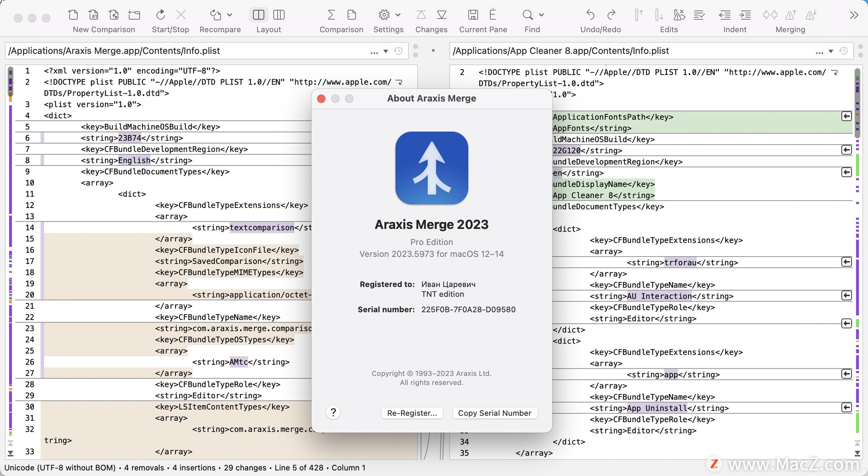868x476 pixels.
Task: Start a new folder comparison
Action: pyautogui.click(x=134, y=15)
